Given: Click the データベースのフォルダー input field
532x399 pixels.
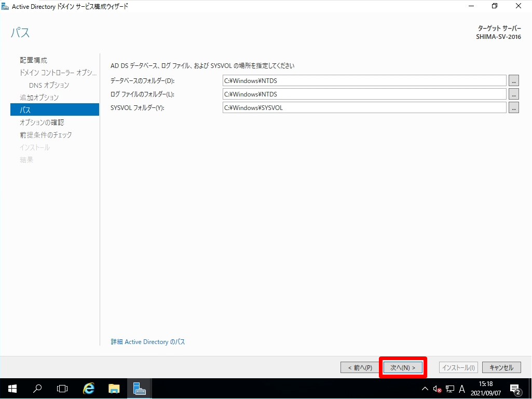Looking at the screenshot, I should click(364, 81).
